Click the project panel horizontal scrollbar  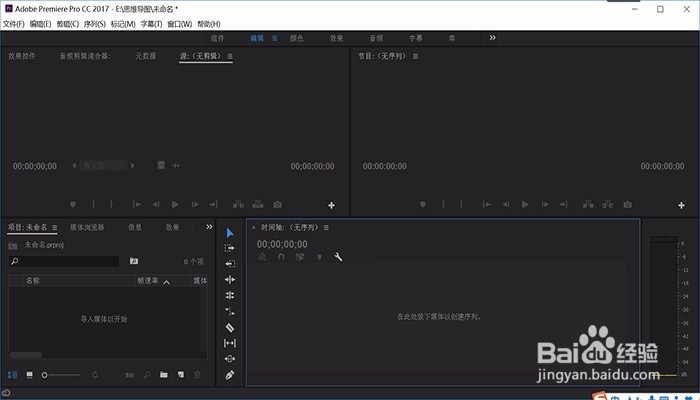click(26, 355)
